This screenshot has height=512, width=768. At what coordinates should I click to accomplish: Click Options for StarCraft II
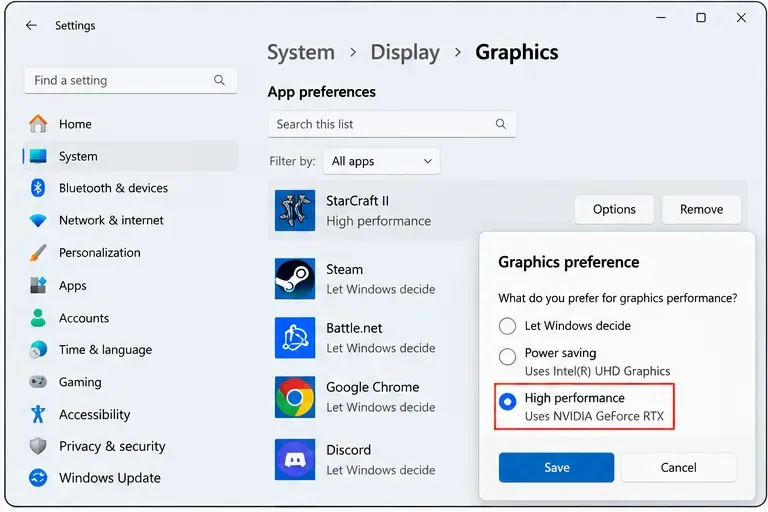tap(614, 209)
